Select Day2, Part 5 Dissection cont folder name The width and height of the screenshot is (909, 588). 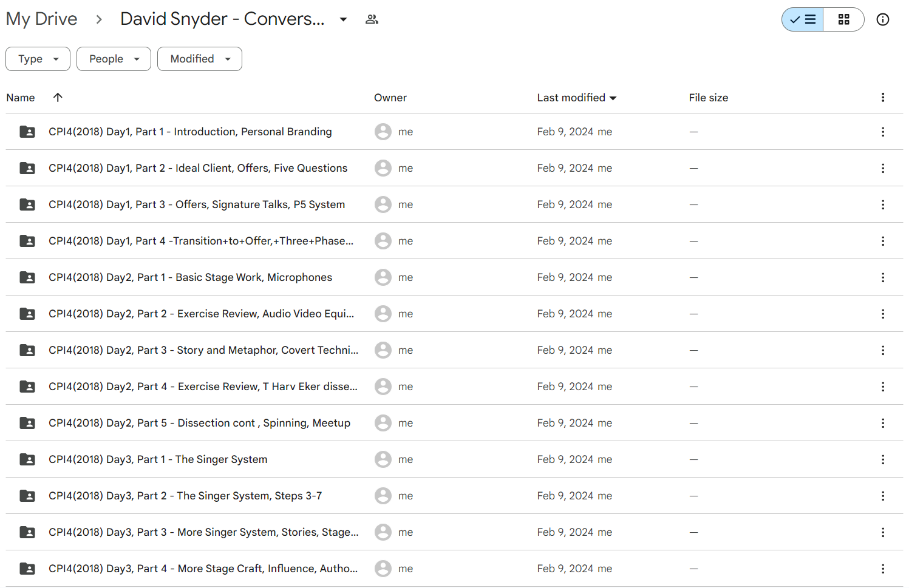tap(200, 423)
